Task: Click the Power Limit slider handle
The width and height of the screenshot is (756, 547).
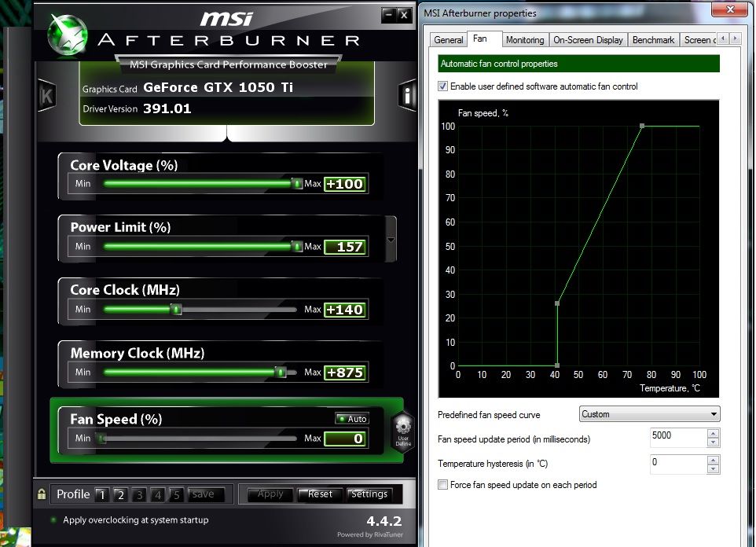Action: (x=297, y=247)
